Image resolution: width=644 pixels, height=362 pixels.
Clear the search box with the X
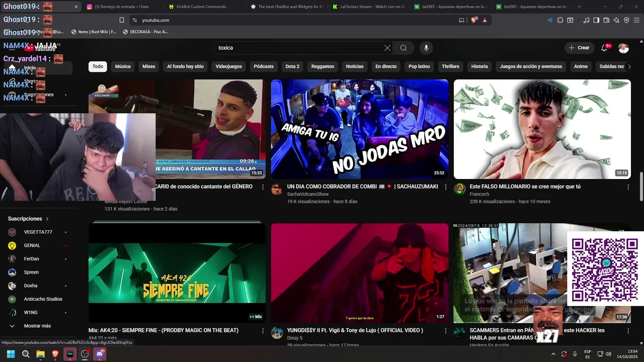point(387,48)
